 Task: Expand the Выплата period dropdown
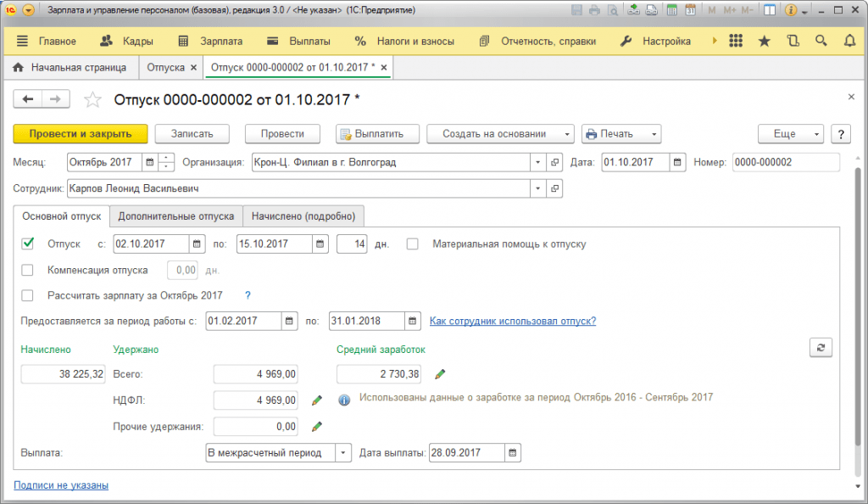[343, 453]
